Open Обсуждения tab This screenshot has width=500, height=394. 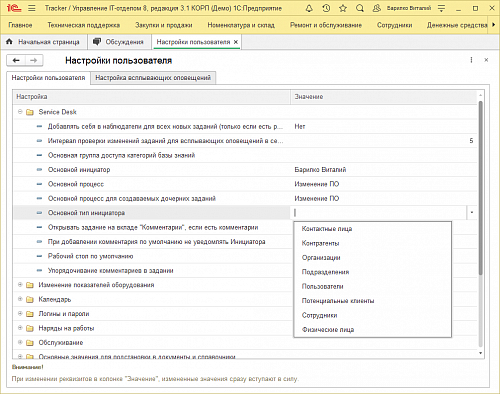[x=119, y=42]
